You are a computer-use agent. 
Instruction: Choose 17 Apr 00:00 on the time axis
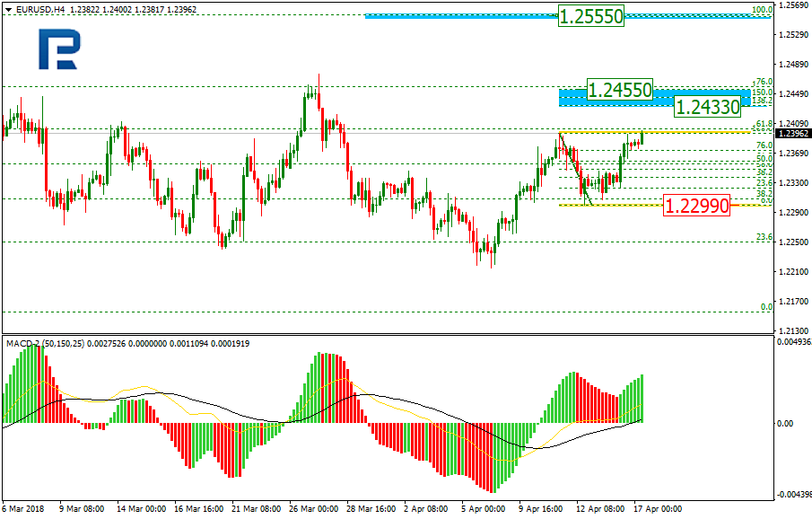[x=659, y=509]
